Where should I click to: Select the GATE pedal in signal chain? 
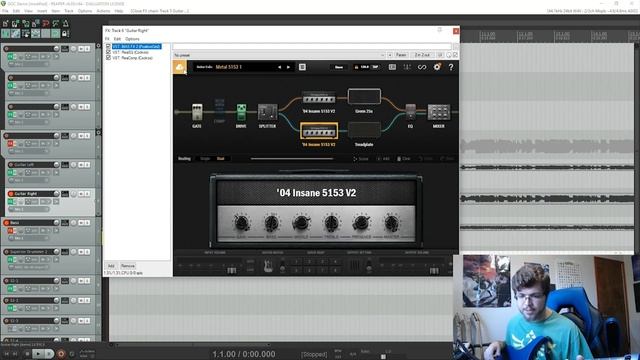[x=197, y=112]
